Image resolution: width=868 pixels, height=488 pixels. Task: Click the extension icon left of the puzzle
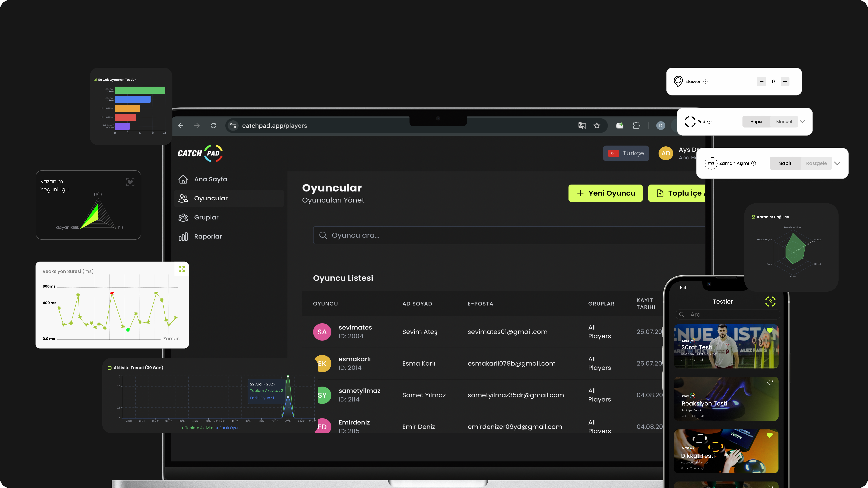(x=620, y=126)
